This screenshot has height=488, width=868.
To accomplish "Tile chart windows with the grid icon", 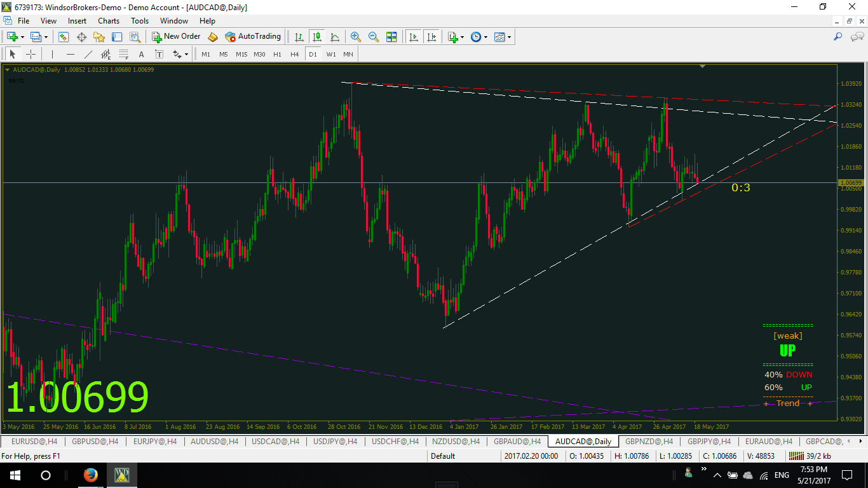I will tap(391, 37).
